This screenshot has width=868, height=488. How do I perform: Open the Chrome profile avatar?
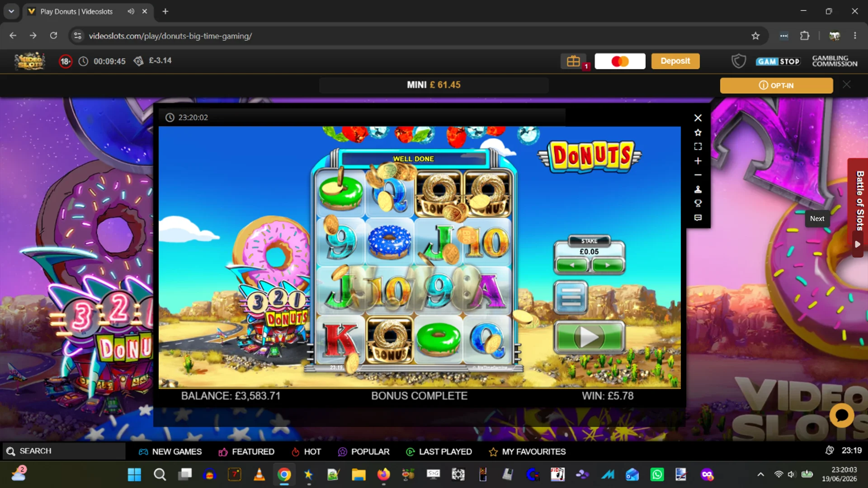835,36
